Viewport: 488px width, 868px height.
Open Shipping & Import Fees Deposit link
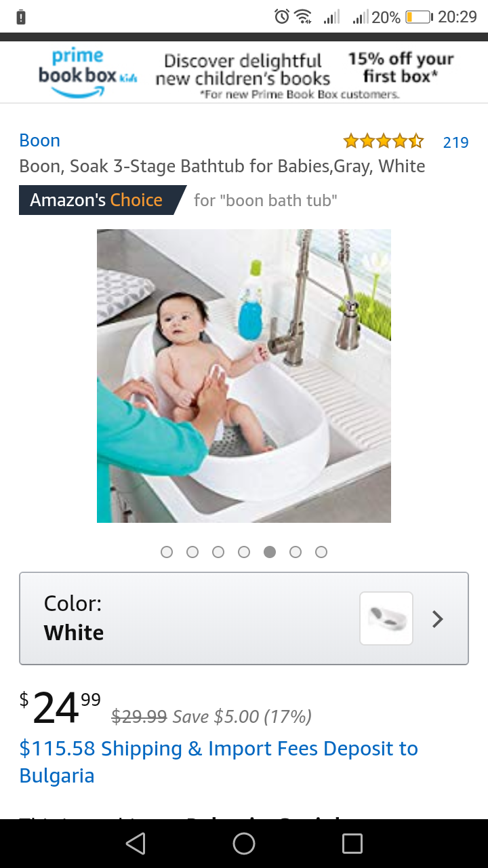[218, 762]
